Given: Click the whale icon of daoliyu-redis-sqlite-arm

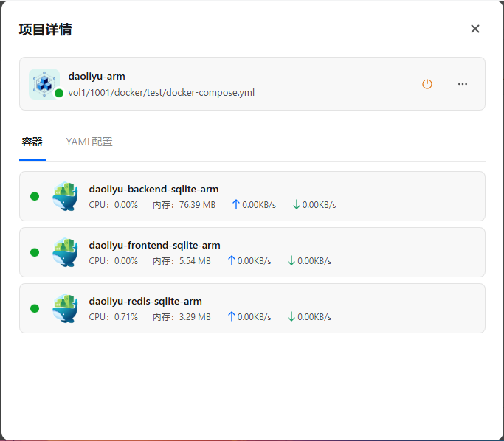Looking at the screenshot, I should 65,308.
